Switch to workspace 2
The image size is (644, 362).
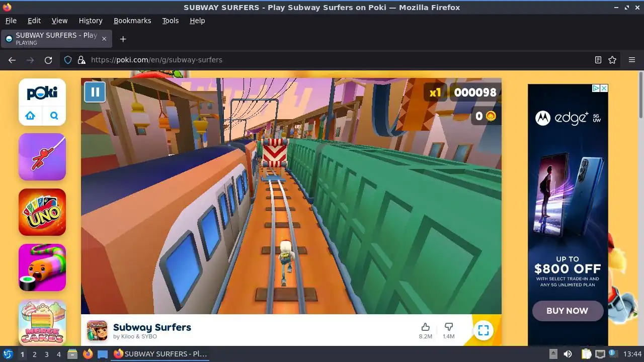tap(34, 354)
